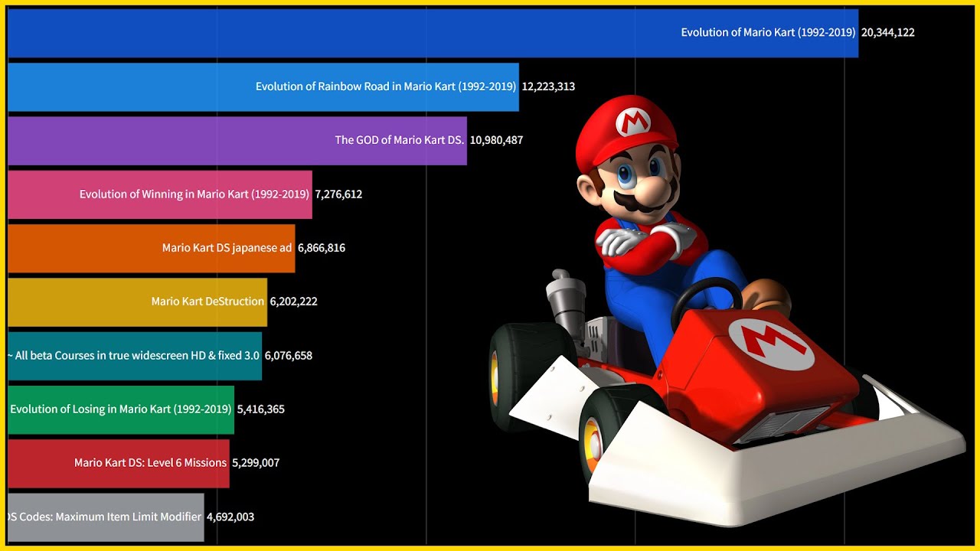The width and height of the screenshot is (980, 551).
Task: Click "Maximum Item Limit Modifier" label
Action: 104,517
